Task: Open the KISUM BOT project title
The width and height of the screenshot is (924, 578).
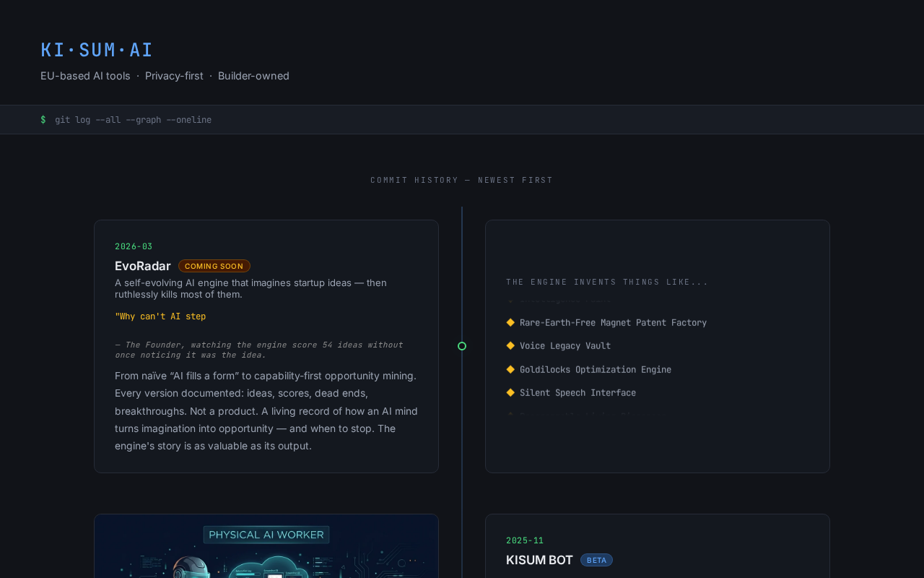Action: [539, 560]
